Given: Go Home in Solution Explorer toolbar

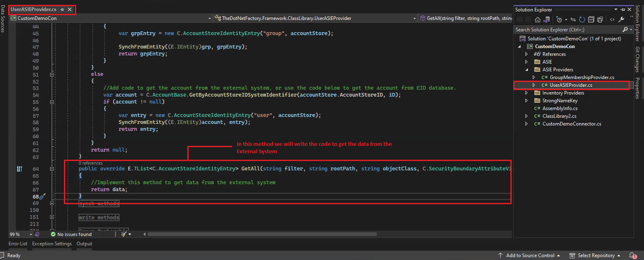Looking at the screenshot, I should (538, 20).
